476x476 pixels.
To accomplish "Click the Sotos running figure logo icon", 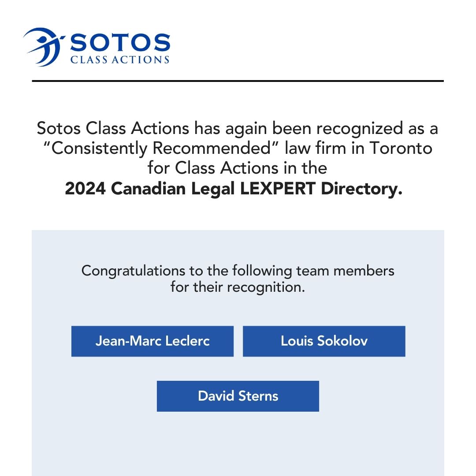I will coord(44,47).
